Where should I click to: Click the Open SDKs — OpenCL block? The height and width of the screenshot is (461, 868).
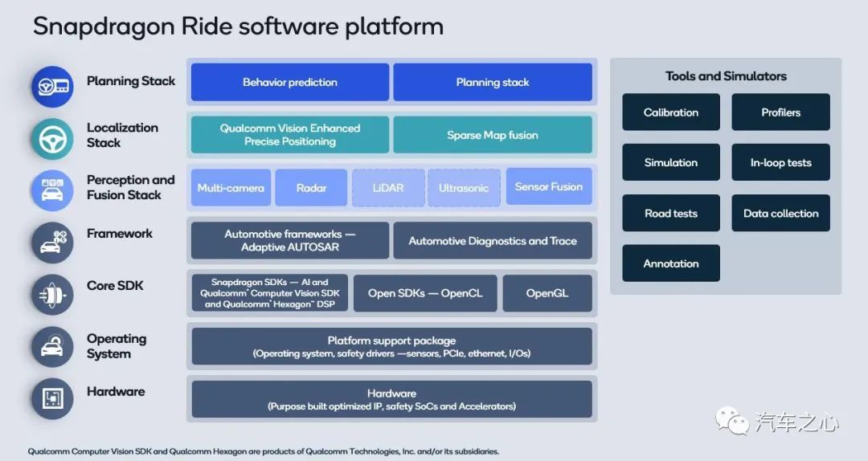click(425, 293)
